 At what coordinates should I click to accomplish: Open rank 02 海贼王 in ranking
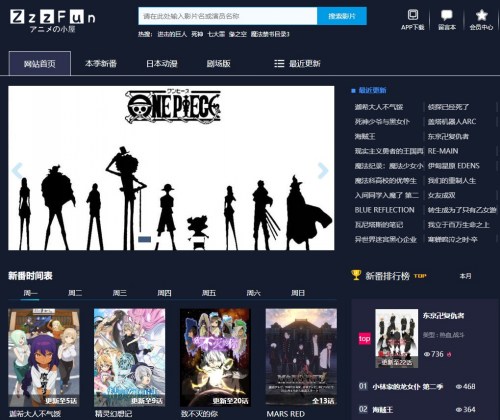(383, 410)
